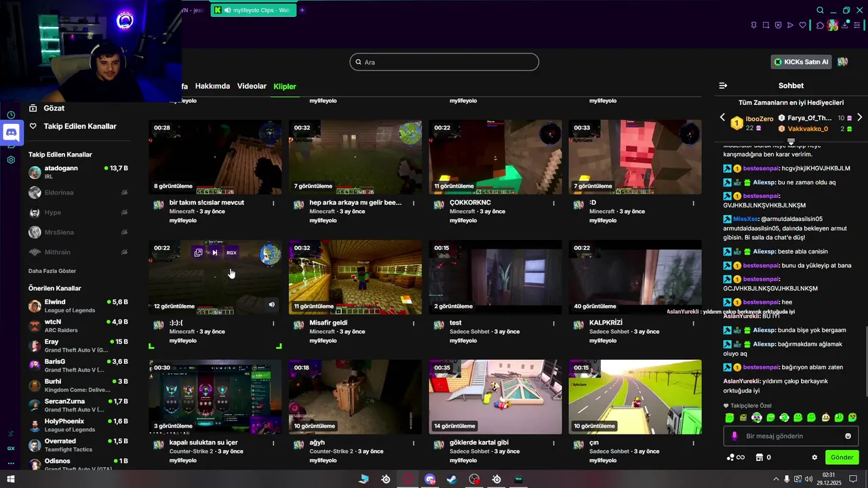
Task: Click the mute speaker icon on hovered clip
Action: click(271, 304)
